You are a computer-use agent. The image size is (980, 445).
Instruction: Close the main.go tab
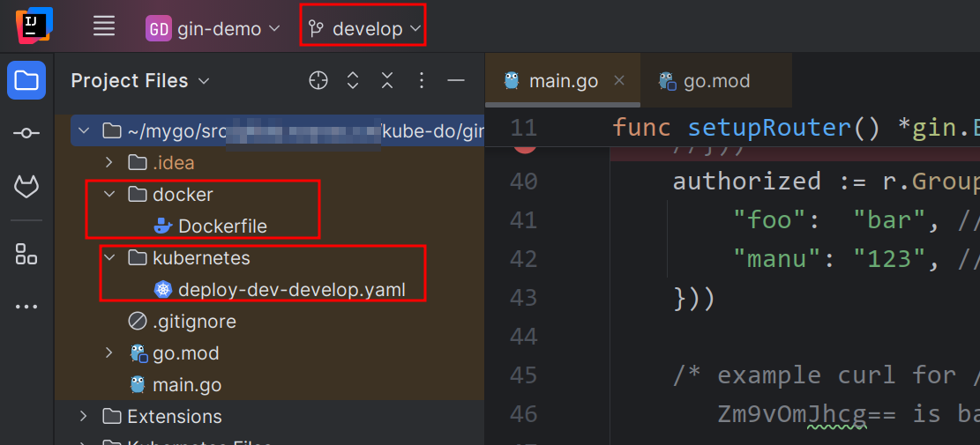[x=619, y=80]
